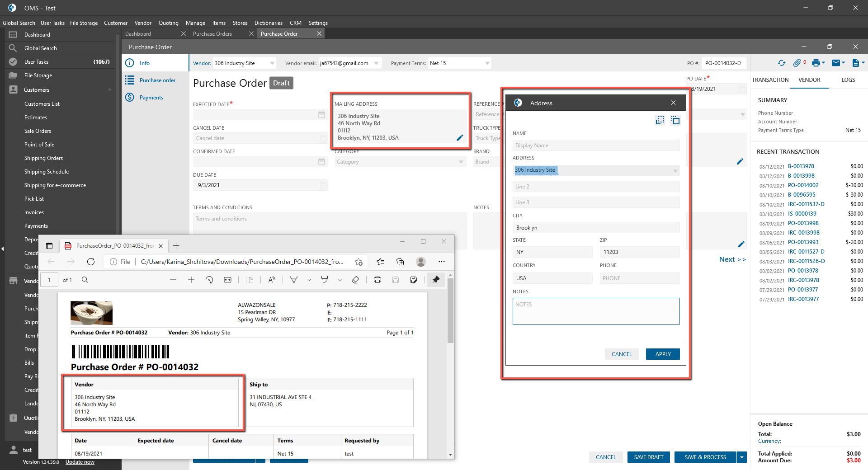Screen dimensions: 868x470
Task: Click the paste address icon in Address dialog
Action: (x=675, y=120)
